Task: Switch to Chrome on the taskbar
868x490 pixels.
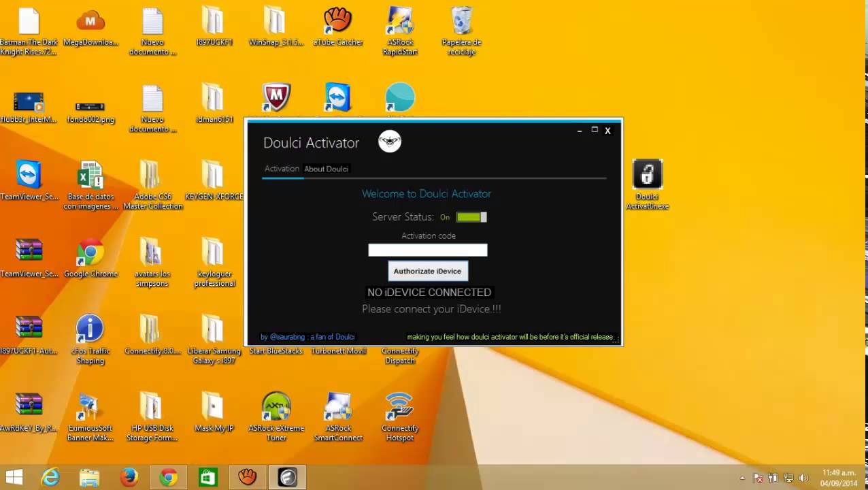Action: 169,478
